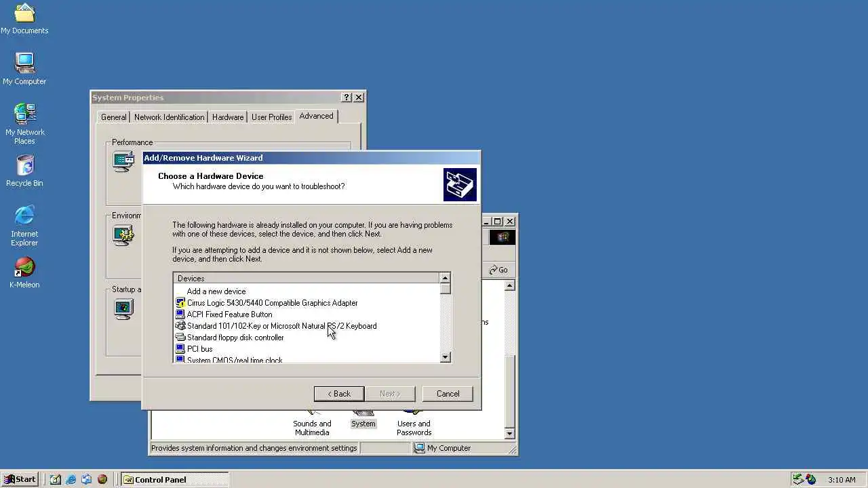
Task: Click Devices list scroll-down arrow
Action: (x=445, y=357)
